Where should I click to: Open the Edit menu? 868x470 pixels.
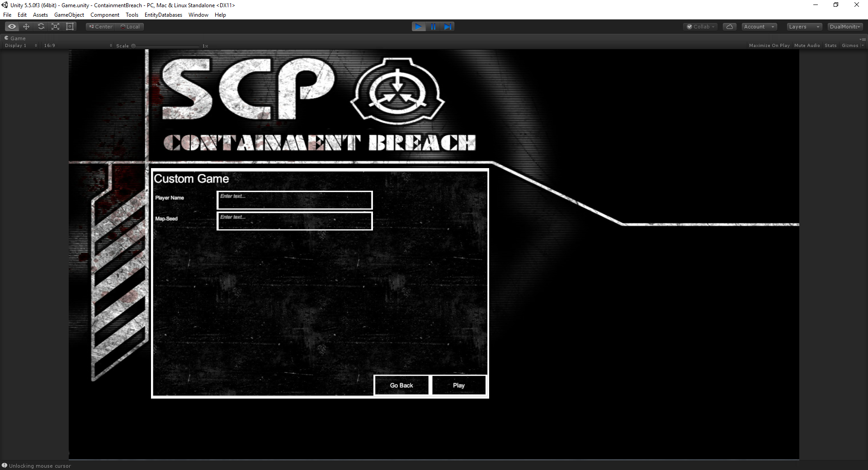(22, 15)
